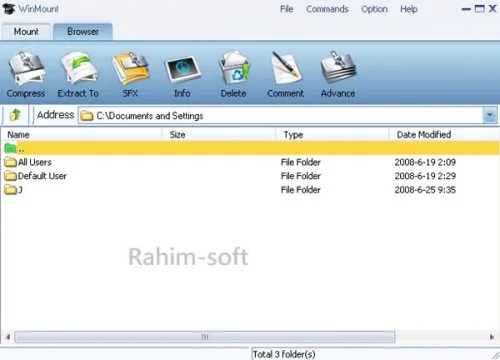Select the 'Default User' row name
Screen dimensions: 500x360
42,176
